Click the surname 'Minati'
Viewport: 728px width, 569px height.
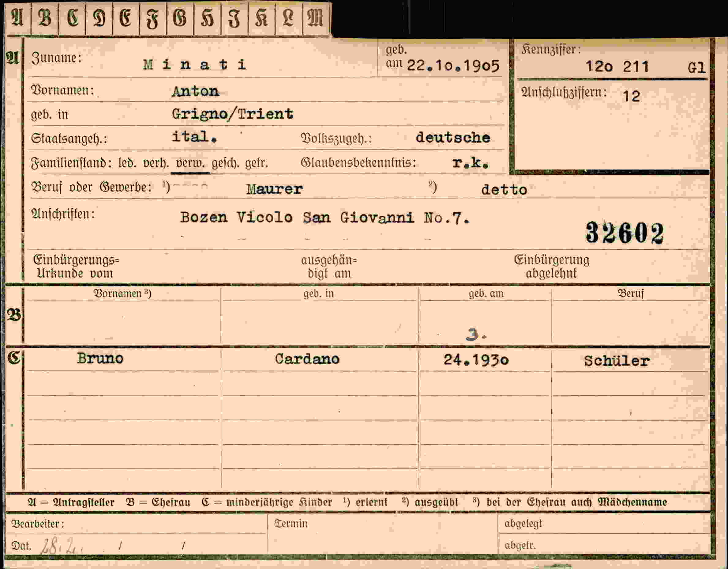[195, 64]
